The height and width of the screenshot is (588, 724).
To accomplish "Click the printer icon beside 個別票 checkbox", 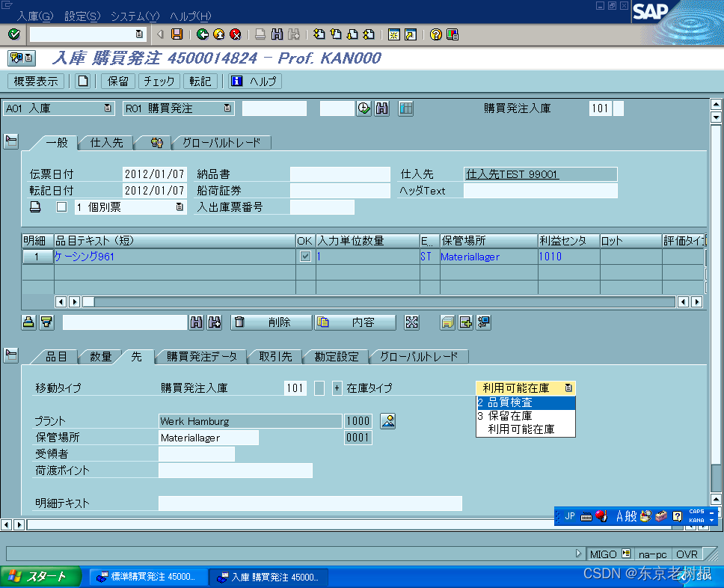I will 36,207.
